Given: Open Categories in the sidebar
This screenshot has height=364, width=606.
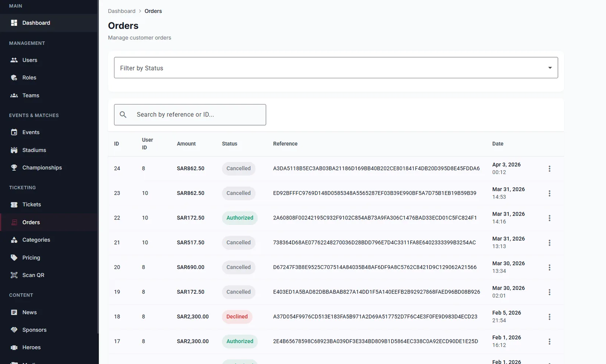Looking at the screenshot, I should pyautogui.click(x=49, y=240).
